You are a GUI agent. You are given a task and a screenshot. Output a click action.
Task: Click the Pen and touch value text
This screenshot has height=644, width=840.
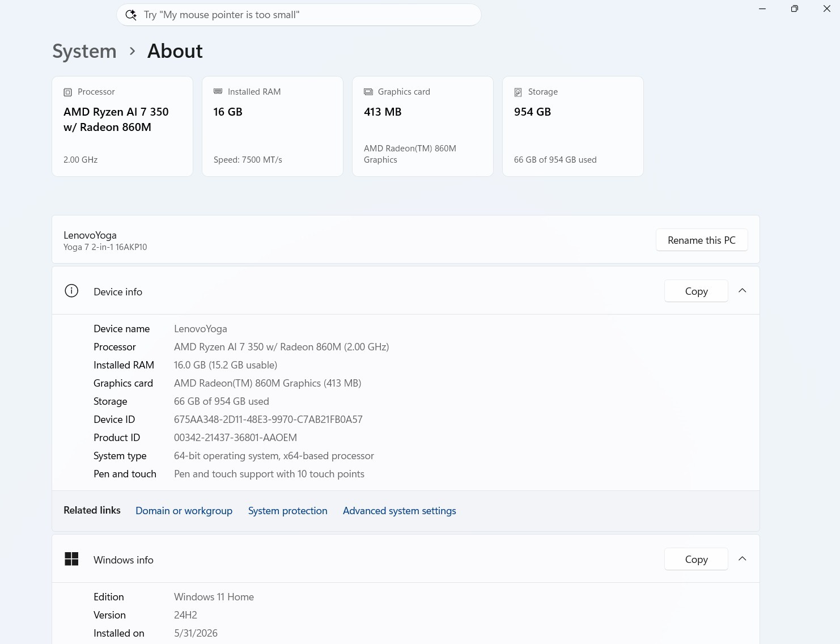tap(269, 474)
